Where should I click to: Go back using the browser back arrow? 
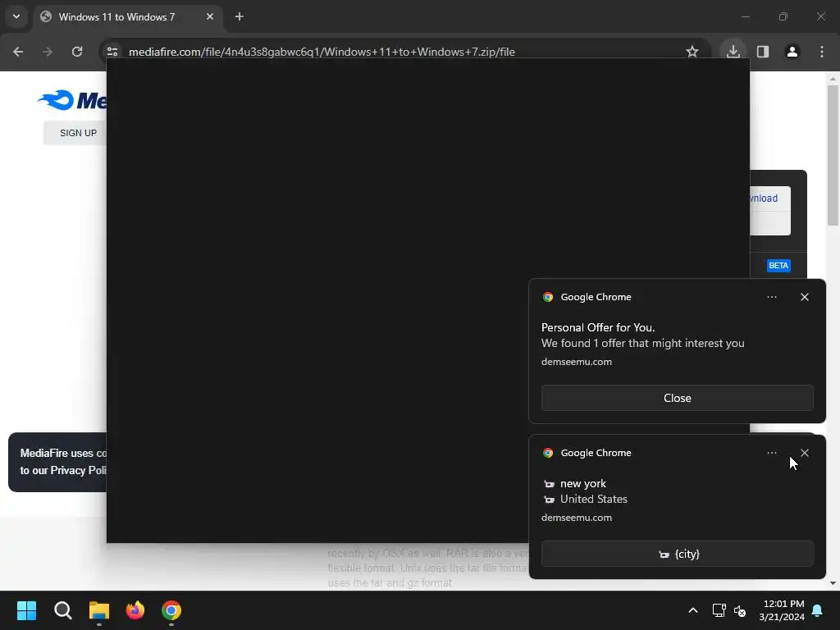pos(18,52)
